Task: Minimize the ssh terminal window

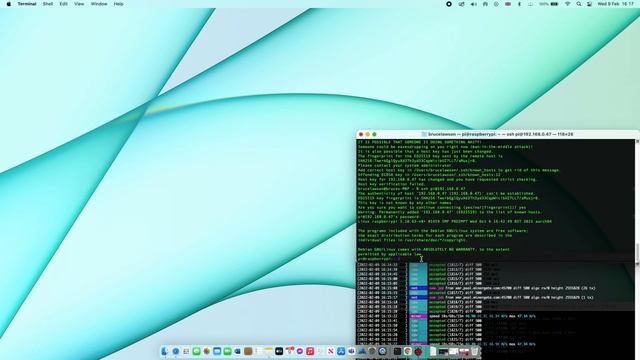Action: 367,134
